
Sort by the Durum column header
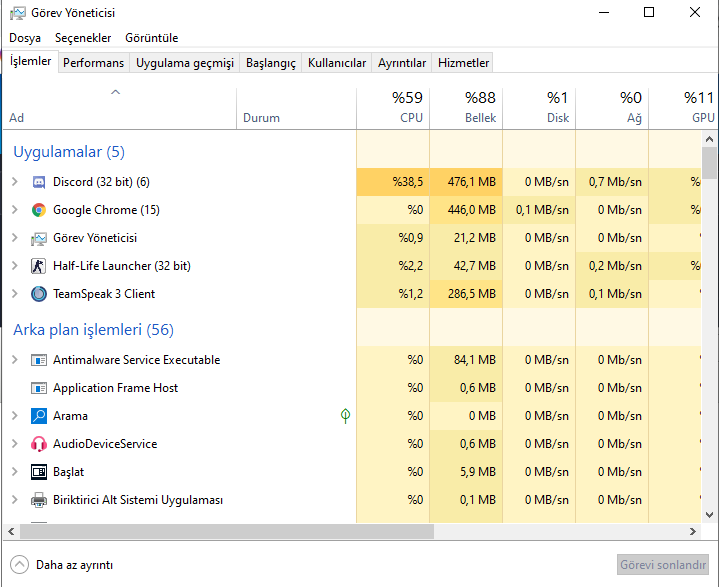(x=296, y=109)
